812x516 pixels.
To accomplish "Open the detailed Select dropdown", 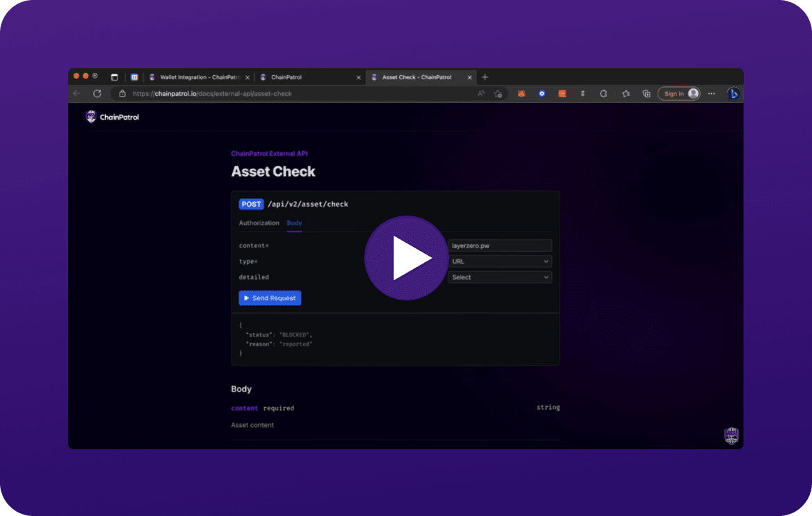I will point(500,277).
